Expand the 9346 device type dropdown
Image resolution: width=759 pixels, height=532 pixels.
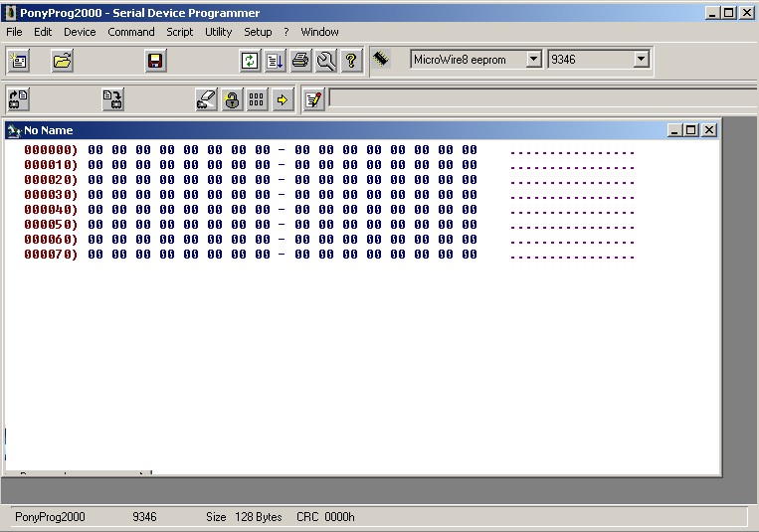tap(641, 60)
